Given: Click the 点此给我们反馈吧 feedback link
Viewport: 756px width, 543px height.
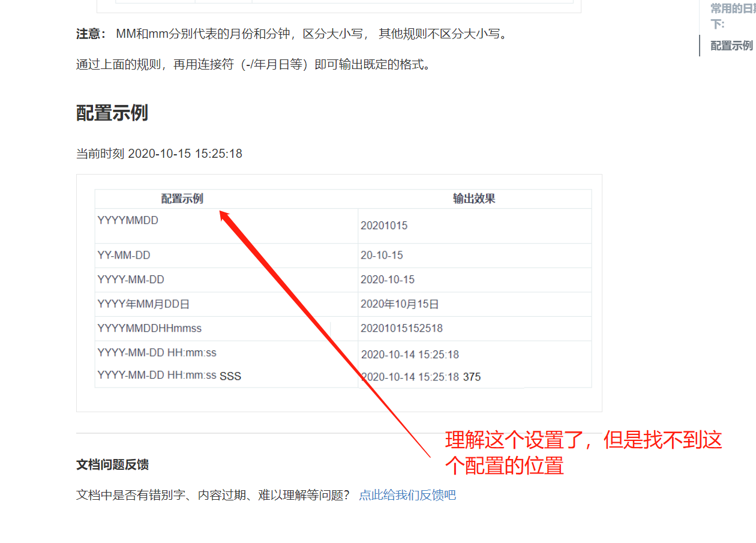Looking at the screenshot, I should (407, 494).
